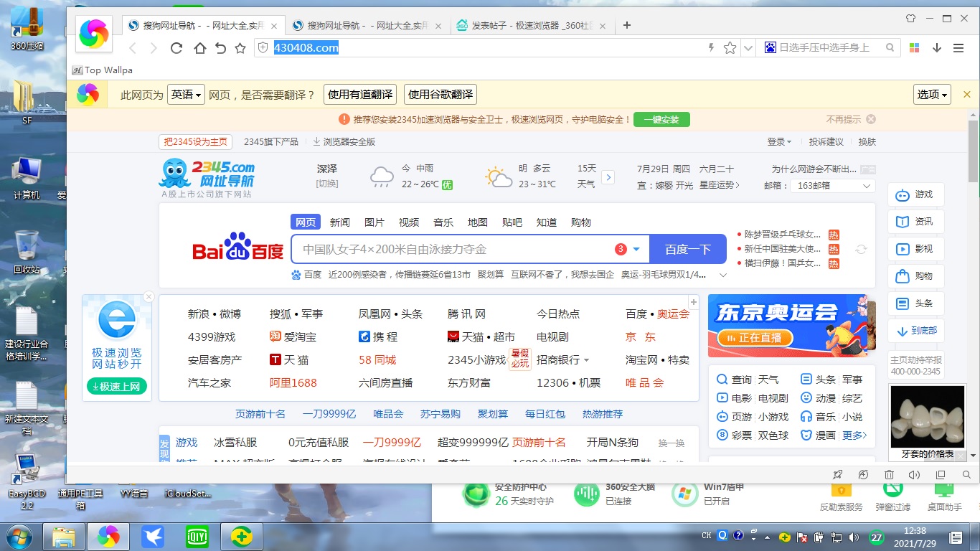Click the browser forward arrow
980x551 pixels.
click(154, 48)
